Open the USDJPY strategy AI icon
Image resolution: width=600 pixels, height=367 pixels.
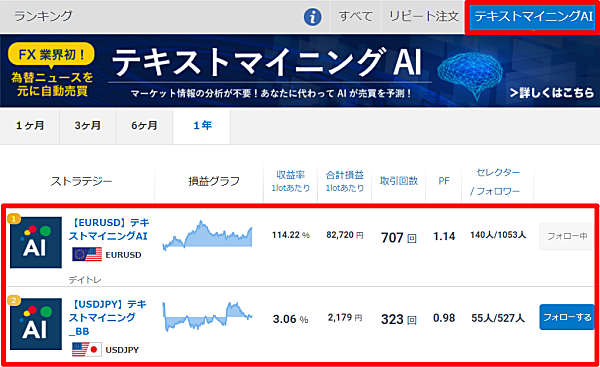pyautogui.click(x=36, y=324)
